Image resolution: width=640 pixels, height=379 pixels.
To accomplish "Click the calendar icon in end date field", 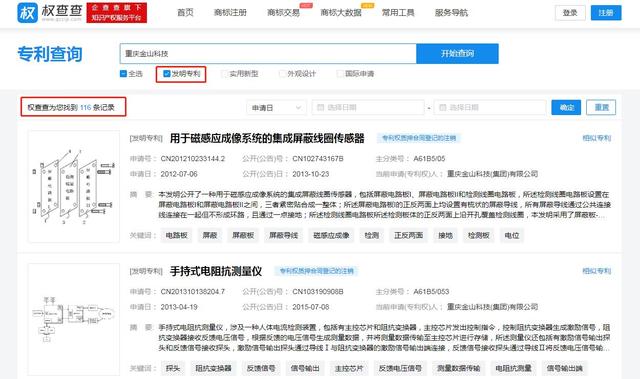I will pyautogui.click(x=442, y=108).
